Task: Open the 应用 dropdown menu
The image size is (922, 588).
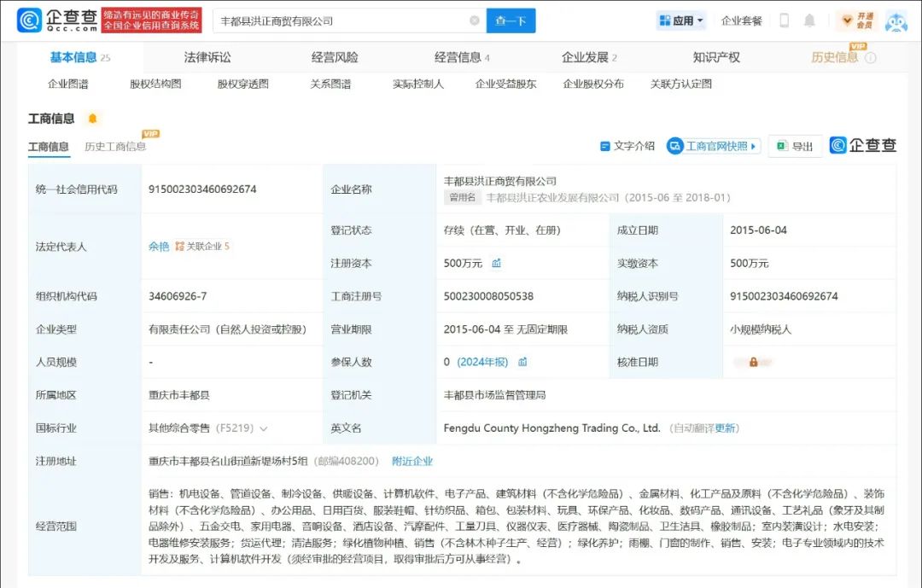Action: coord(681,20)
